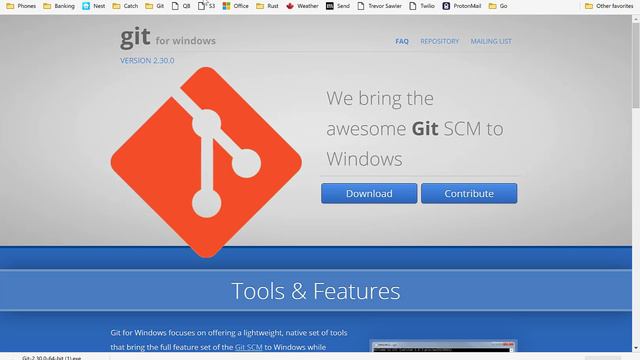
Task: Click the Contribute button
Action: (469, 193)
